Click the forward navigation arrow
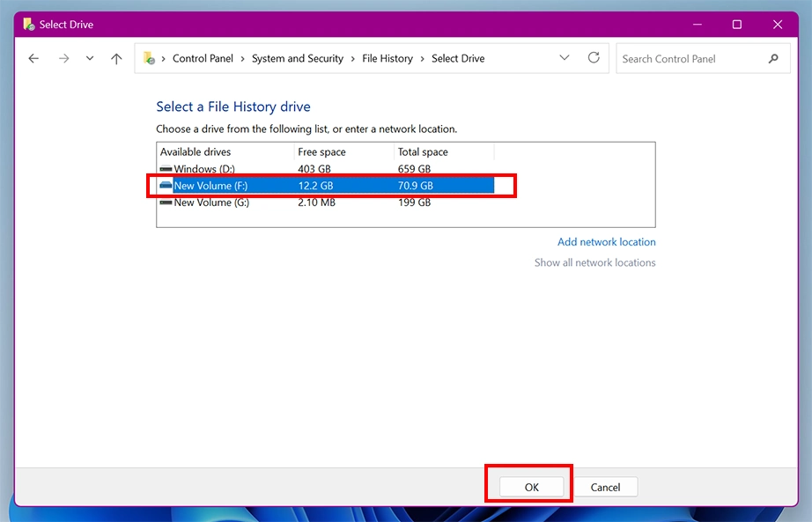This screenshot has height=522, width=812. pyautogui.click(x=63, y=58)
